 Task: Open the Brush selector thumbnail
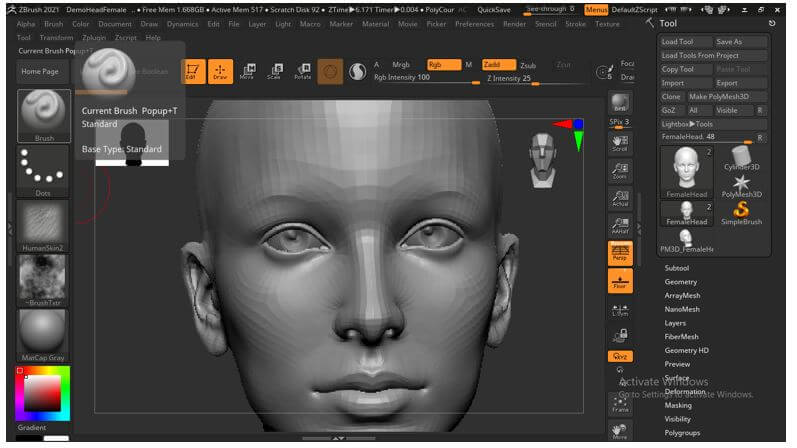click(x=44, y=116)
